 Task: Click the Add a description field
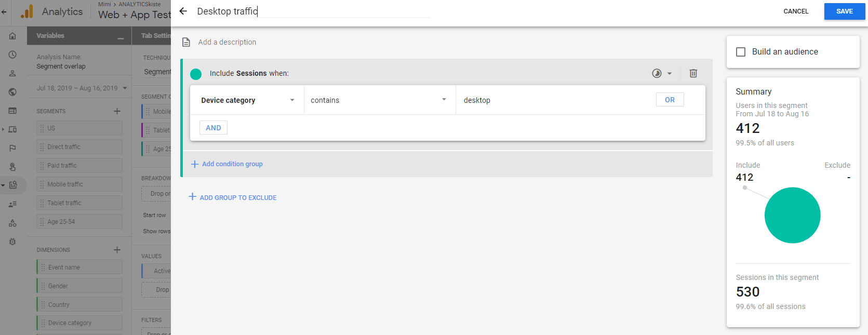coord(227,42)
